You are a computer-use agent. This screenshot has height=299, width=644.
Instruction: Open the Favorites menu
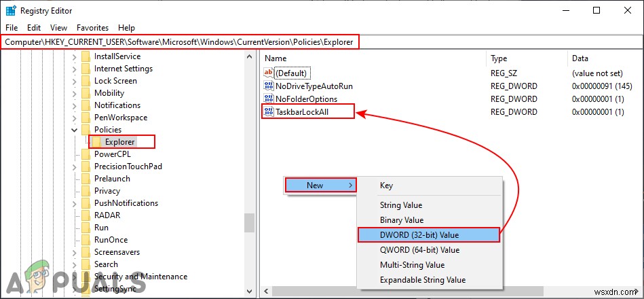pos(92,28)
